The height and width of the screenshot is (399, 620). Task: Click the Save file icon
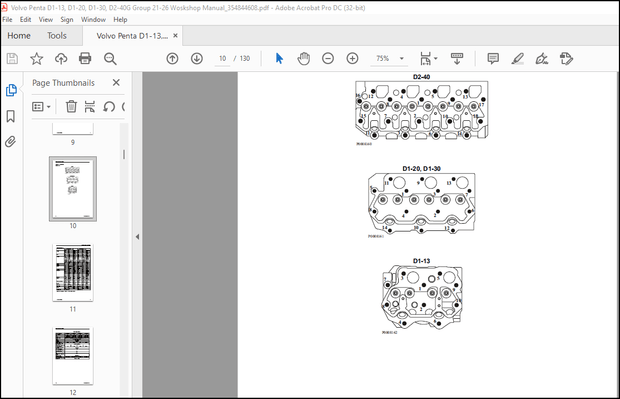point(12,59)
